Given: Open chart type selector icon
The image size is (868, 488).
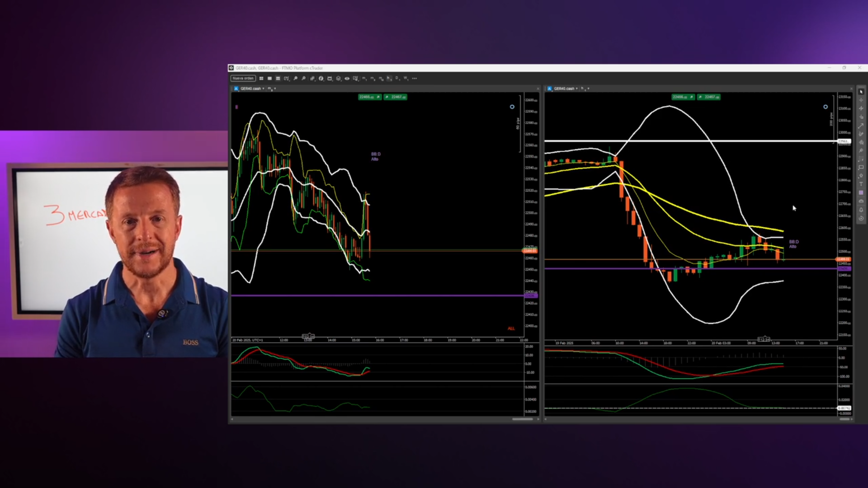Looking at the screenshot, I should [x=312, y=78].
